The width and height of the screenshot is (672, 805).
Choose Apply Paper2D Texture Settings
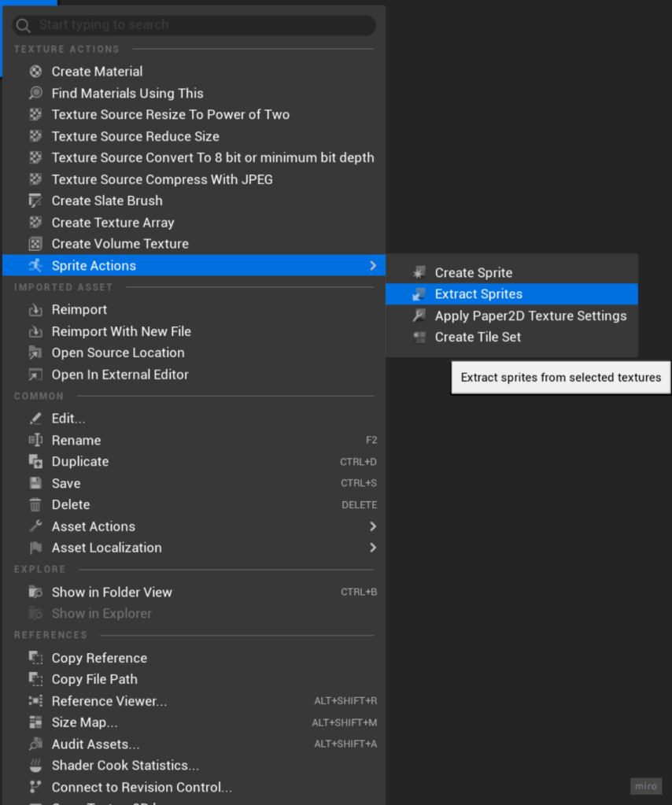pos(530,316)
